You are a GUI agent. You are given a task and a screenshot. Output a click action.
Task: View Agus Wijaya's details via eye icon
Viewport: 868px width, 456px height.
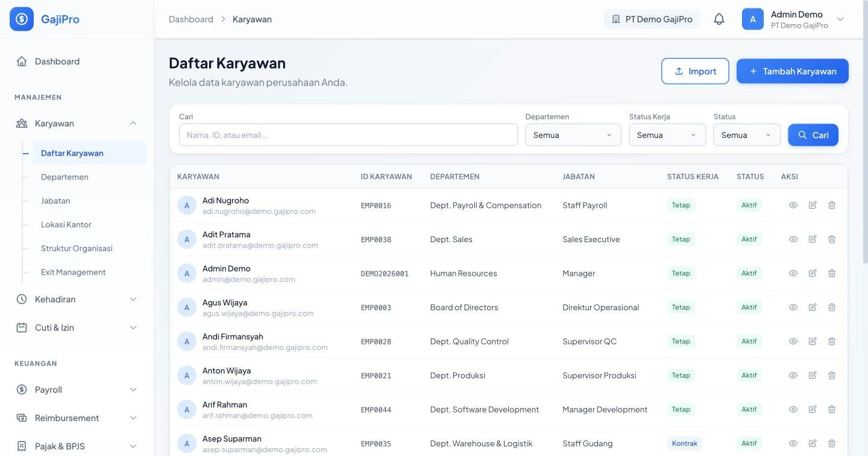coord(793,307)
